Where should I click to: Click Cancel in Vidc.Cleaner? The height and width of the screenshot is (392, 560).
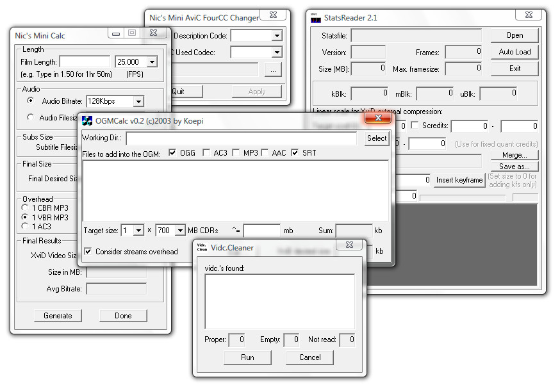[309, 357]
